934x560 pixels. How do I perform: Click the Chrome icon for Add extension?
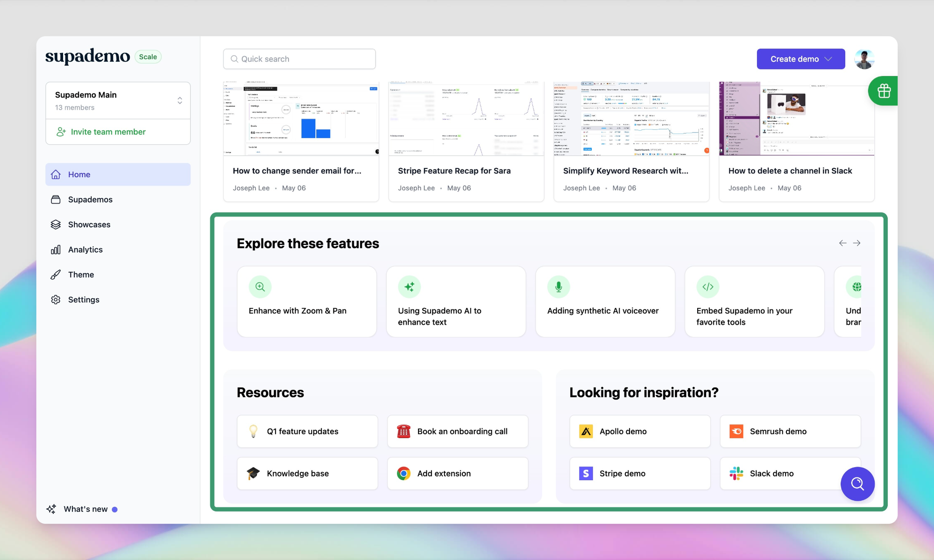(x=403, y=473)
